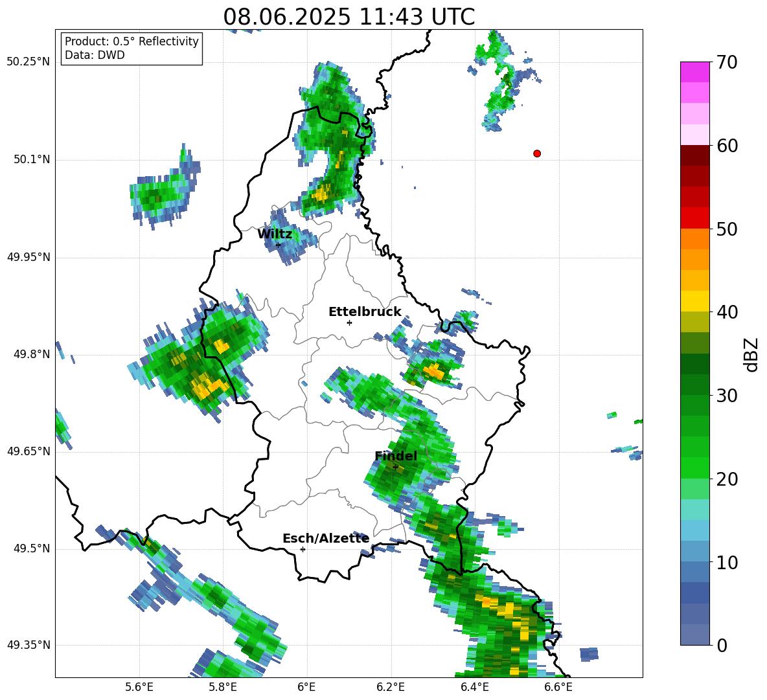Screen dimensions: 767x700
Task: Click the Wiltz station cross marker
Action: (x=278, y=245)
